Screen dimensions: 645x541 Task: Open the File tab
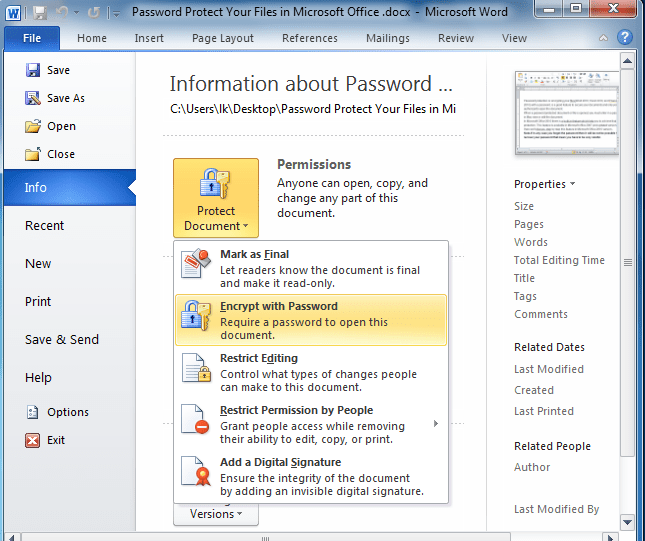click(x=32, y=38)
